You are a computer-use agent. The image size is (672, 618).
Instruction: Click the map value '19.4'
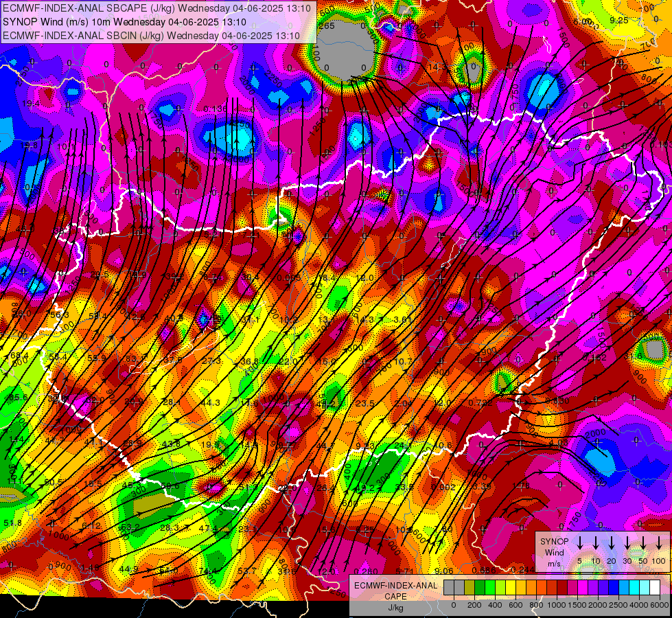pos(31,104)
